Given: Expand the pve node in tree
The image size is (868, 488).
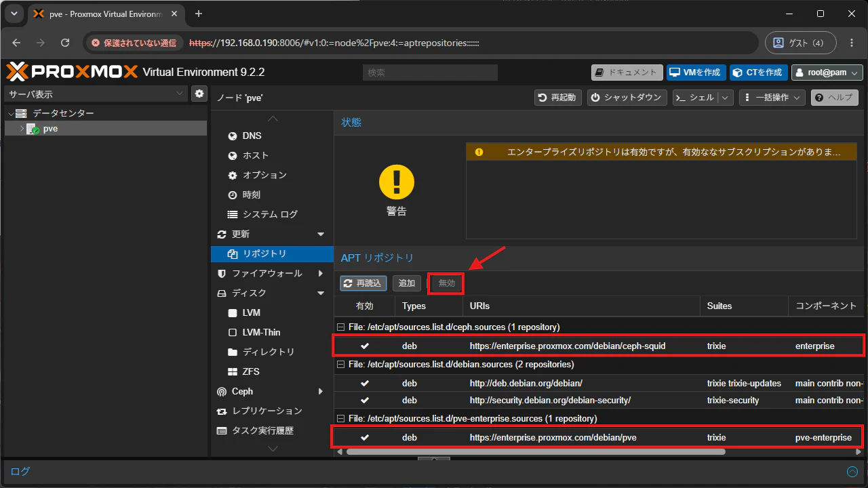Looking at the screenshot, I should (22, 128).
